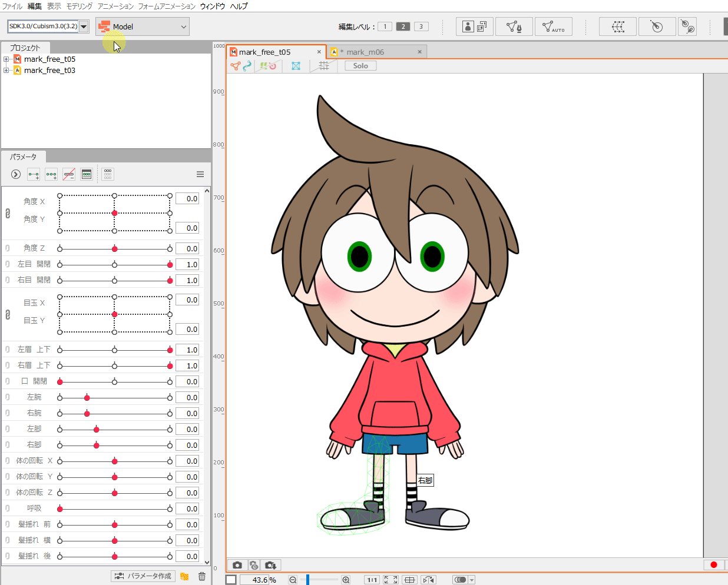Viewport: 728px width, 585px height.
Task: Open the モデリング menu
Action: coord(80,6)
